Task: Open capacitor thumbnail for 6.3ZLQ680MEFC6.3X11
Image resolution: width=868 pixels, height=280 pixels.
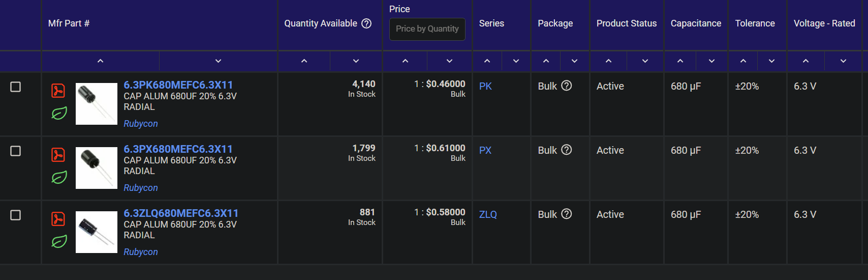Action: pos(97,232)
